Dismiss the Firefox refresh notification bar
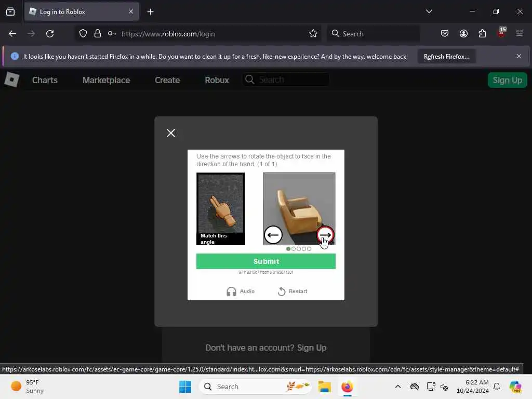 coord(519,56)
